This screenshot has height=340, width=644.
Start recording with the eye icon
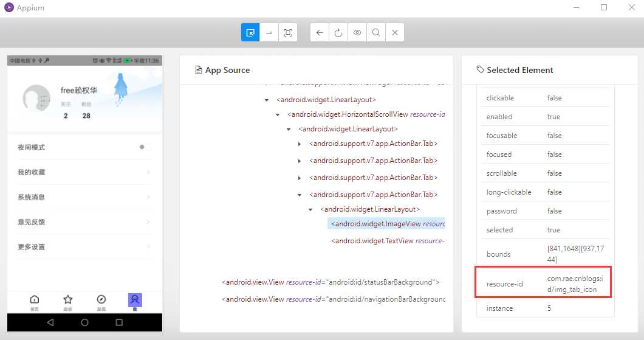[x=357, y=32]
